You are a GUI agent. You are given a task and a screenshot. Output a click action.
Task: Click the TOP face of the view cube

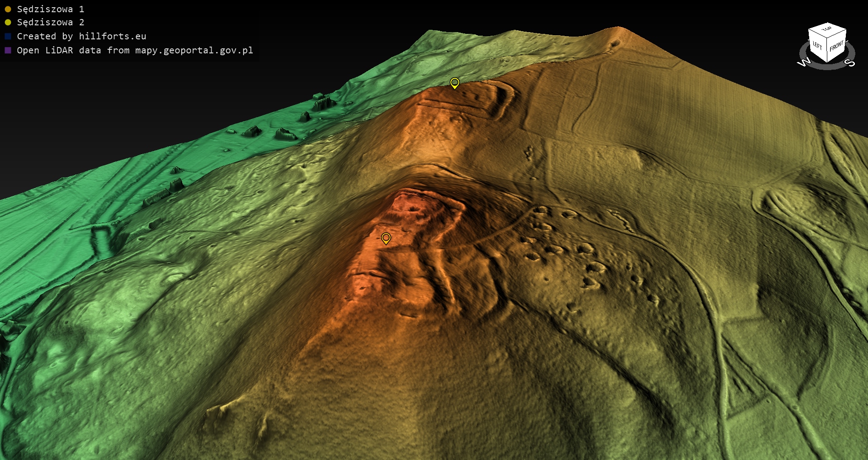click(827, 29)
